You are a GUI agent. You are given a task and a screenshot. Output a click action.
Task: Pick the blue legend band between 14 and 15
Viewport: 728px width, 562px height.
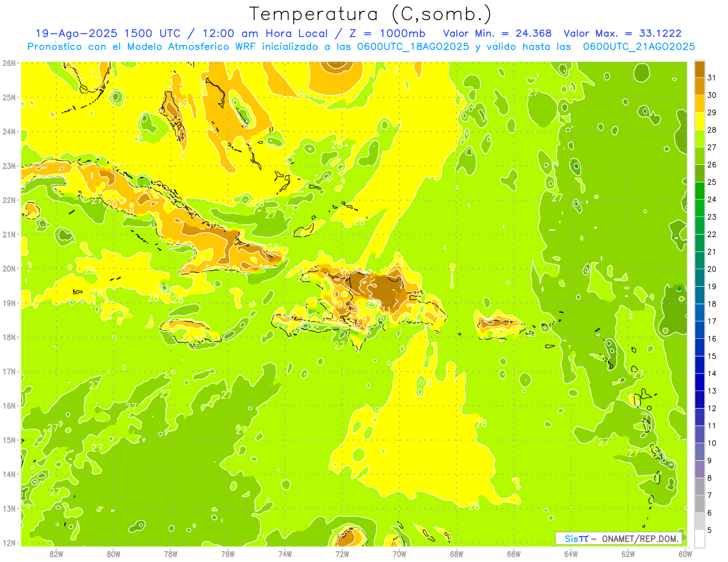(x=699, y=365)
